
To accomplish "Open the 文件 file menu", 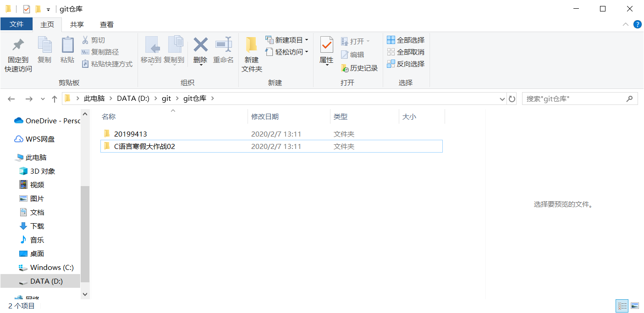I will click(17, 24).
